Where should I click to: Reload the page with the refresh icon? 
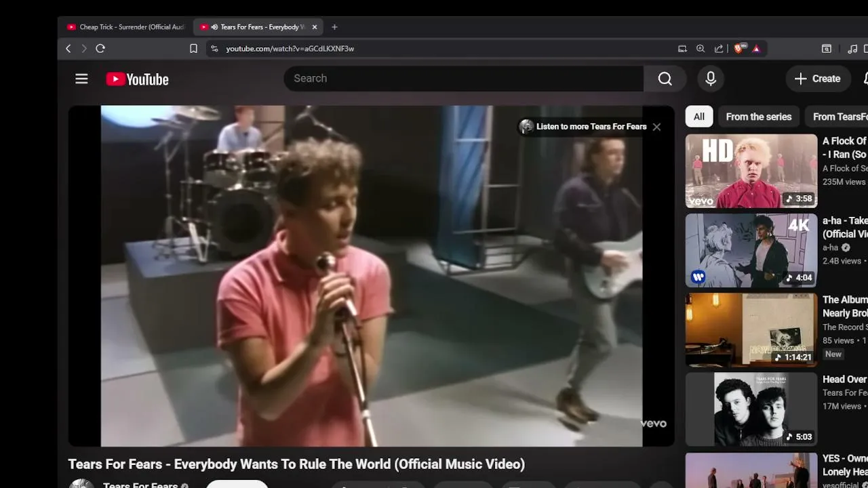pyautogui.click(x=100, y=49)
